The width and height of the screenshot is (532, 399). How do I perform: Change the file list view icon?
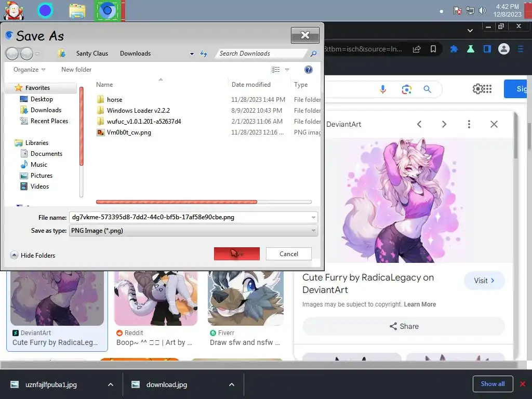(x=275, y=70)
